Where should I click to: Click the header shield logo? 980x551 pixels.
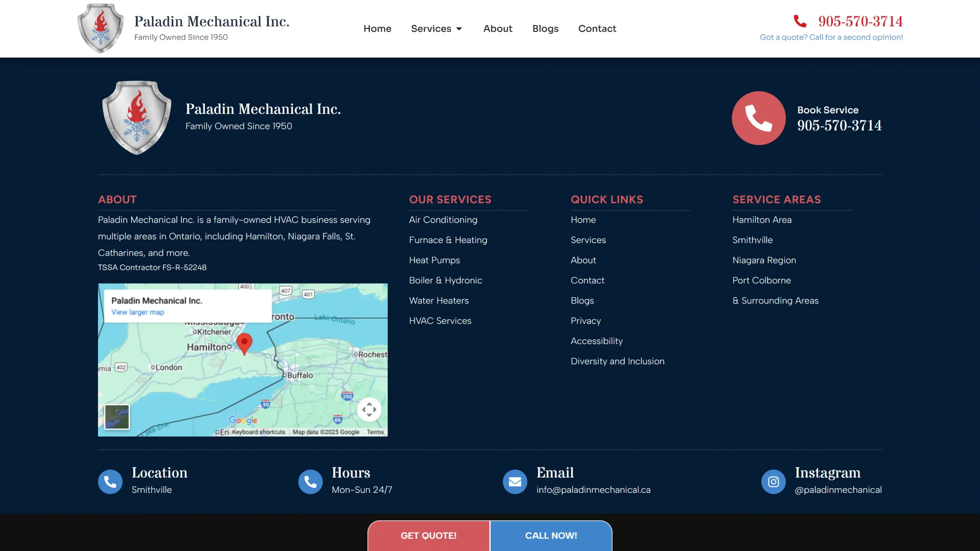point(101,29)
